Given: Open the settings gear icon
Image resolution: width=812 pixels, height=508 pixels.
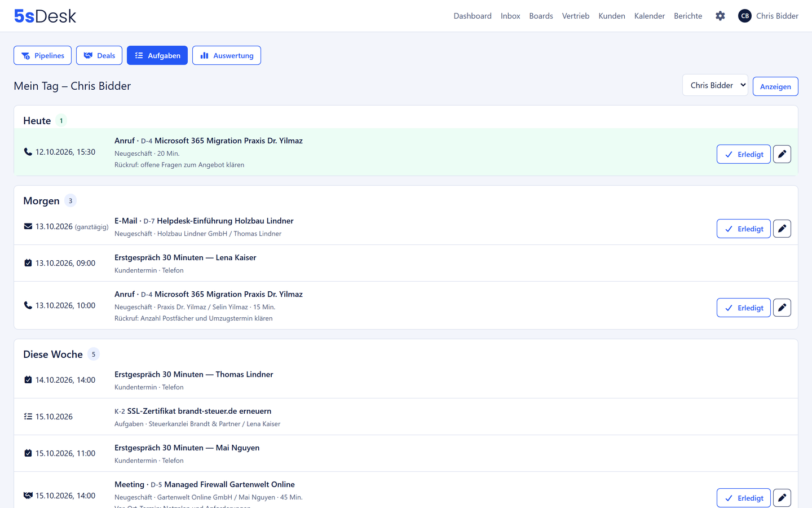Looking at the screenshot, I should [x=720, y=16].
